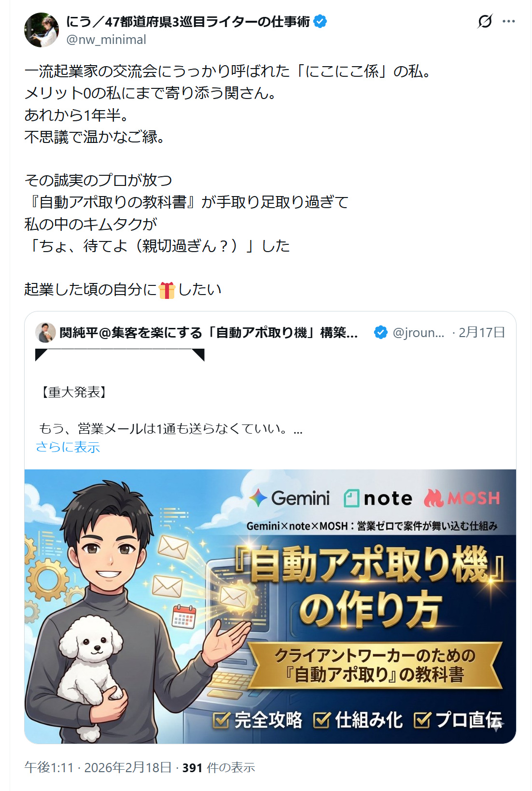The image size is (532, 791).
Task: Click the timestamp 午後1:11 · 2026年2月18日
Action: click(x=98, y=767)
